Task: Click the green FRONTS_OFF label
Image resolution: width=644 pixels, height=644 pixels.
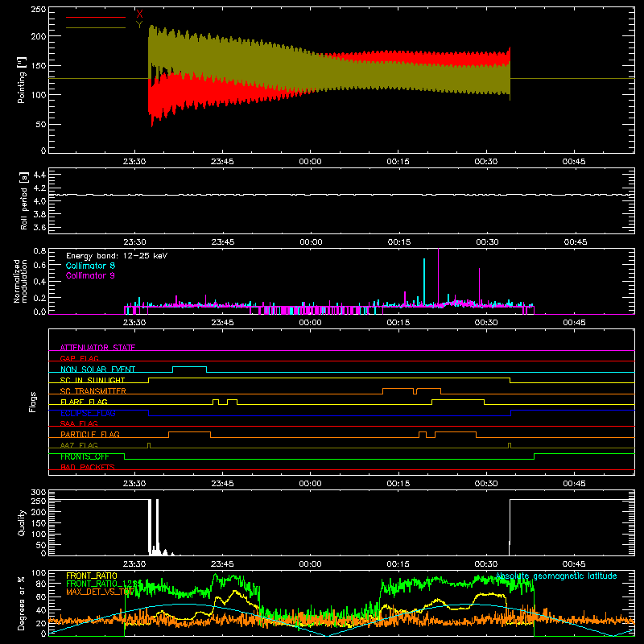Action: click(x=85, y=456)
